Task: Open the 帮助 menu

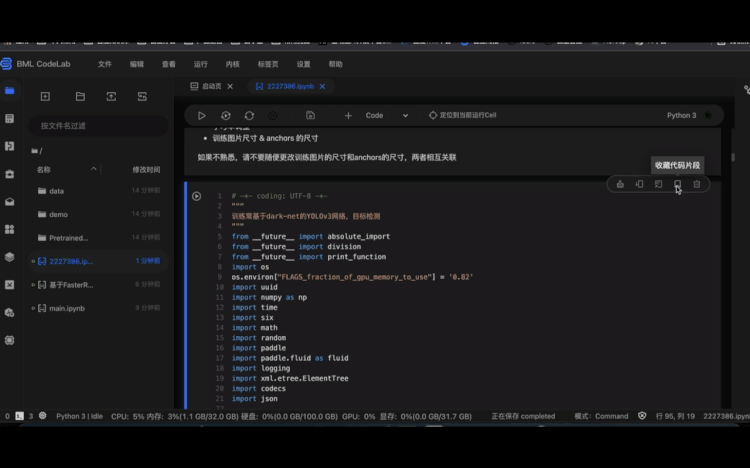Action: (335, 64)
